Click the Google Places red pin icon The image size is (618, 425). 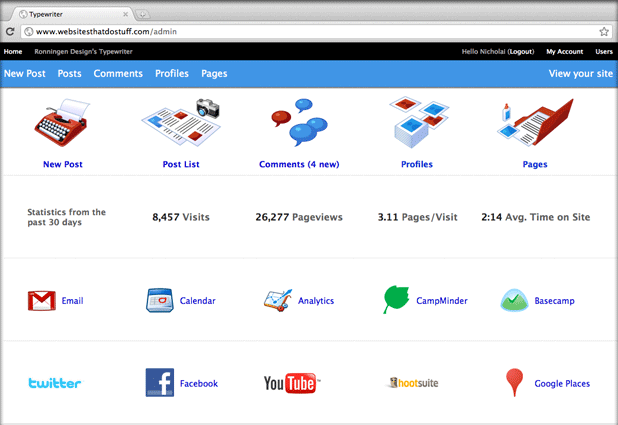[514, 382]
